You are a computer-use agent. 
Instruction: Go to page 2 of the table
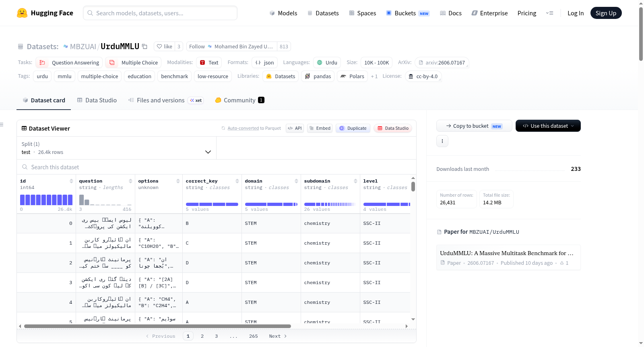point(202,336)
